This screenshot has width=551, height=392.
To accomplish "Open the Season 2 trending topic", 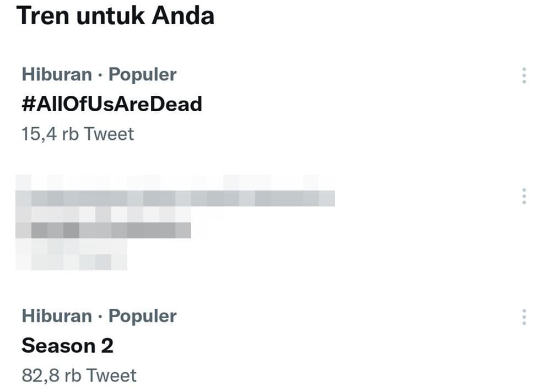I will click(67, 346).
